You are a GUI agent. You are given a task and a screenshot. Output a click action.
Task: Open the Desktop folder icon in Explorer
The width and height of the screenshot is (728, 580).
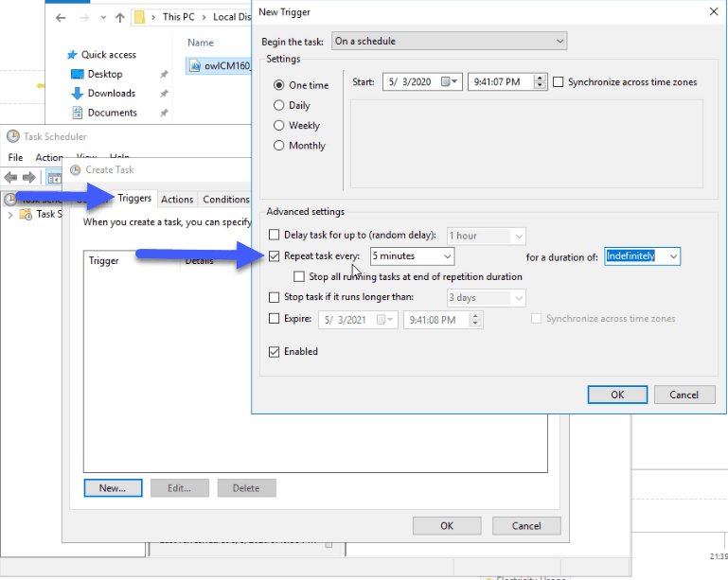pos(77,74)
